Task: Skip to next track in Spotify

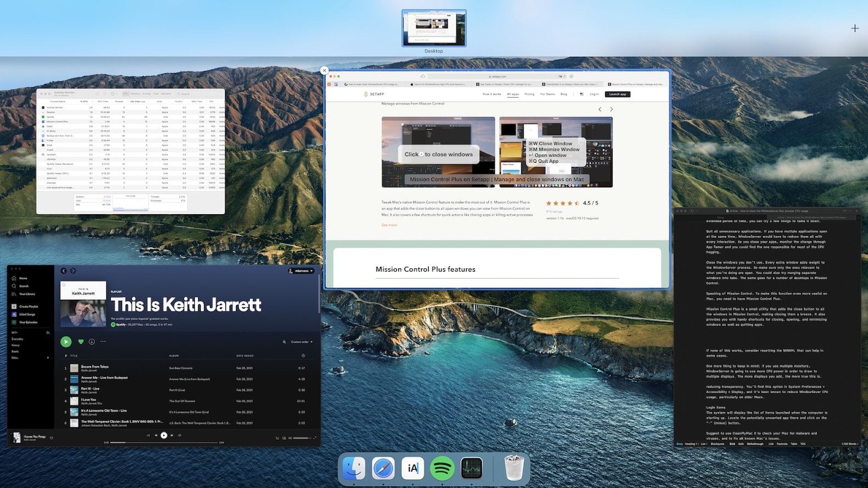Action: 172,435
